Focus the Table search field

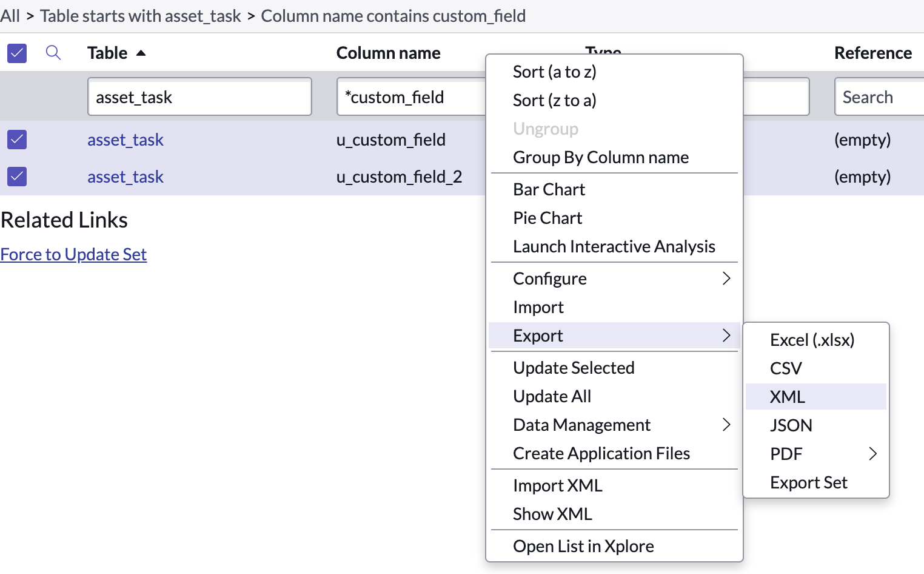pos(199,96)
